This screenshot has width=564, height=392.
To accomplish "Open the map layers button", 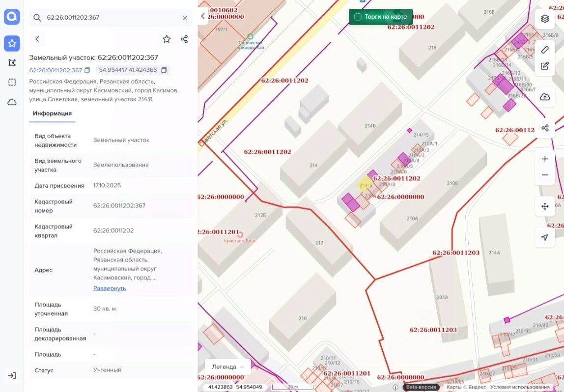I will pyautogui.click(x=544, y=19).
